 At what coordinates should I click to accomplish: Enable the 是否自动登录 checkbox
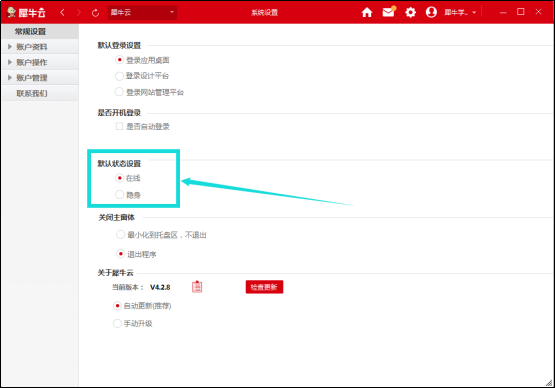(119, 126)
